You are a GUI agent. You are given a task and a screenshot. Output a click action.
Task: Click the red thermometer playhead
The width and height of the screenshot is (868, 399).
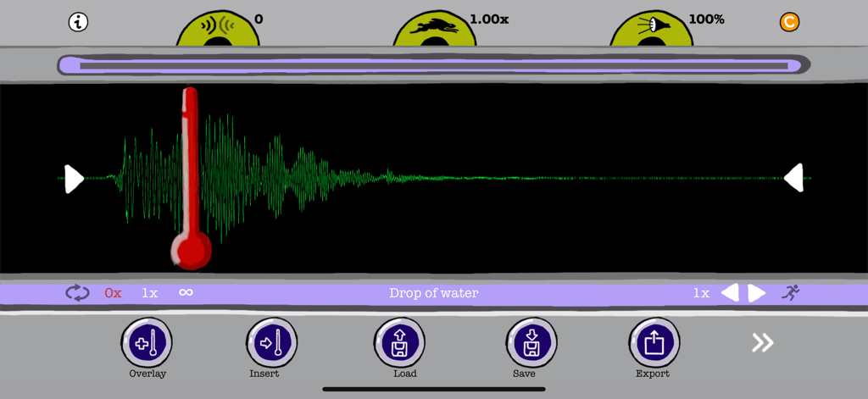(x=191, y=178)
